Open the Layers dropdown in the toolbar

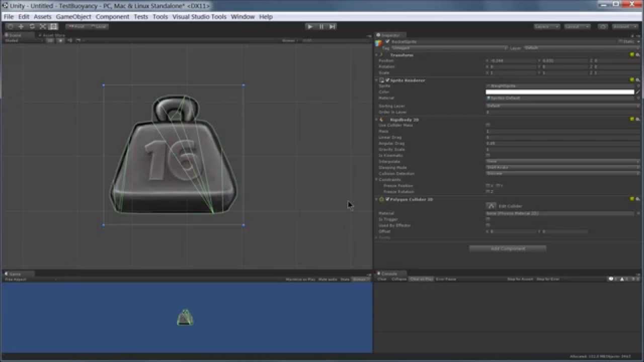tap(547, 27)
